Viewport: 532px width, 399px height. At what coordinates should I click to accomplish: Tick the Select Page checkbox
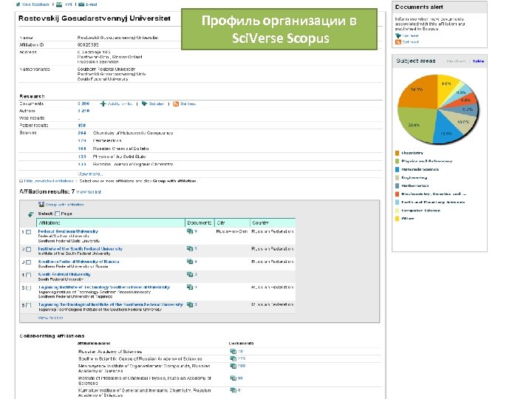58,214
